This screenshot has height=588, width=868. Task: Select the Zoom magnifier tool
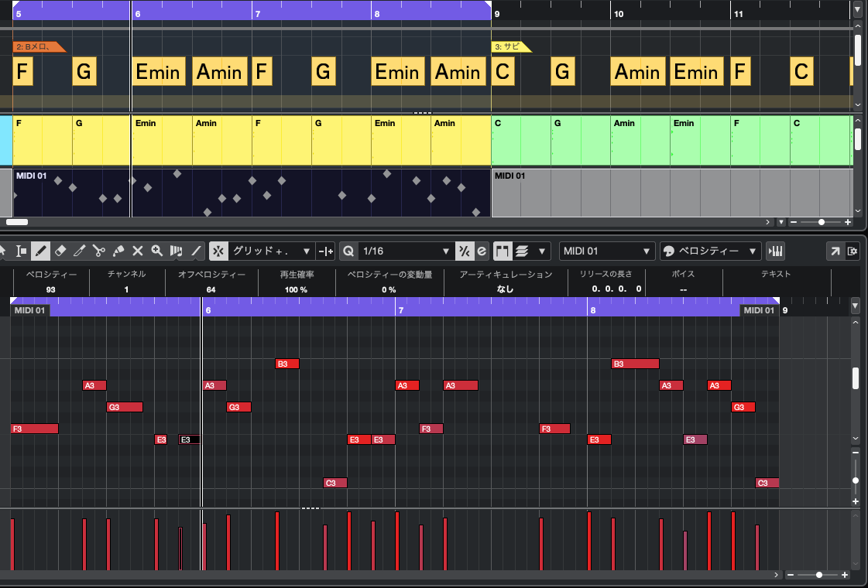[157, 251]
